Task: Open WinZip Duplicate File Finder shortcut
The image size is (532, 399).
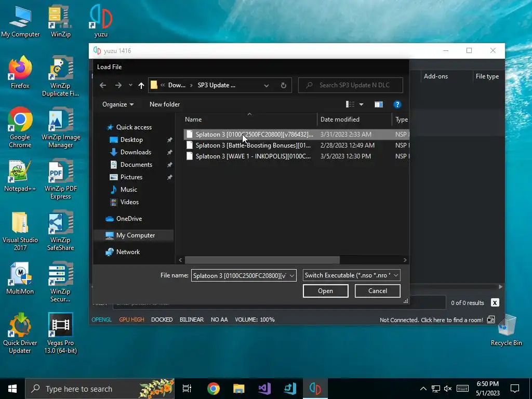Action: coord(60,77)
